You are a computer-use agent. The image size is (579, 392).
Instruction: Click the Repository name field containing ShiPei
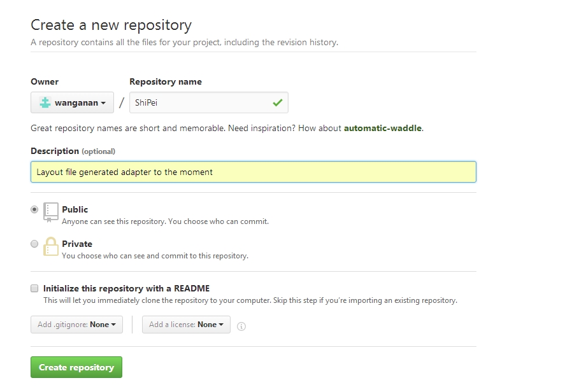pyautogui.click(x=209, y=102)
